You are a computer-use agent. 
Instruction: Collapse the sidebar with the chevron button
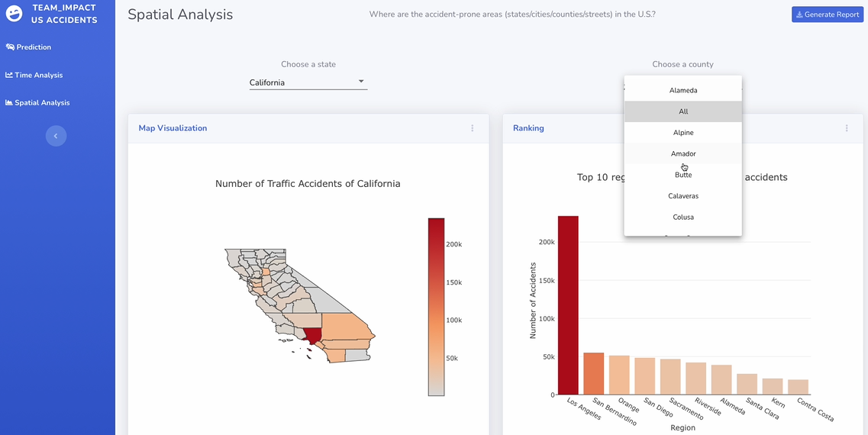coord(56,136)
